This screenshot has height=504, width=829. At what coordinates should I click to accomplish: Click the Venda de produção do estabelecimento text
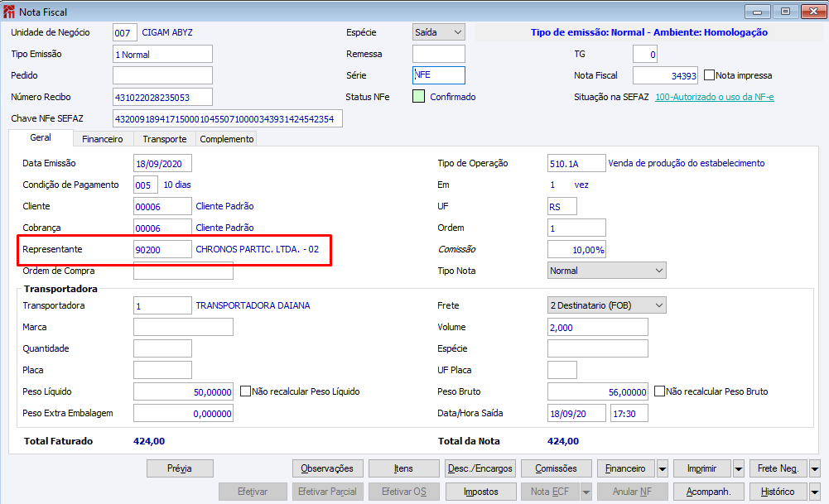[x=687, y=163]
